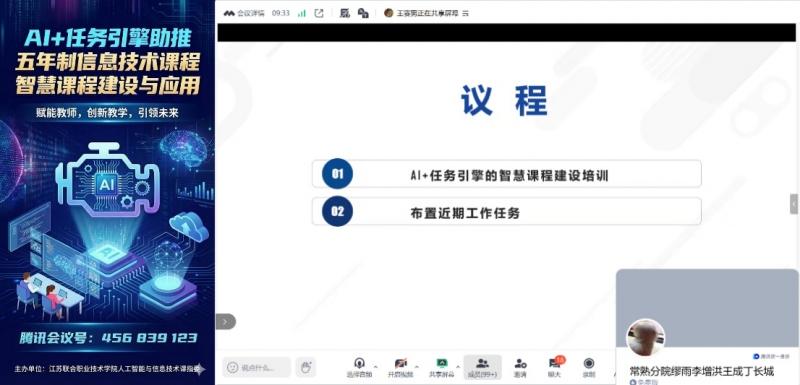Open meeting details (会议详情)

click(251, 13)
